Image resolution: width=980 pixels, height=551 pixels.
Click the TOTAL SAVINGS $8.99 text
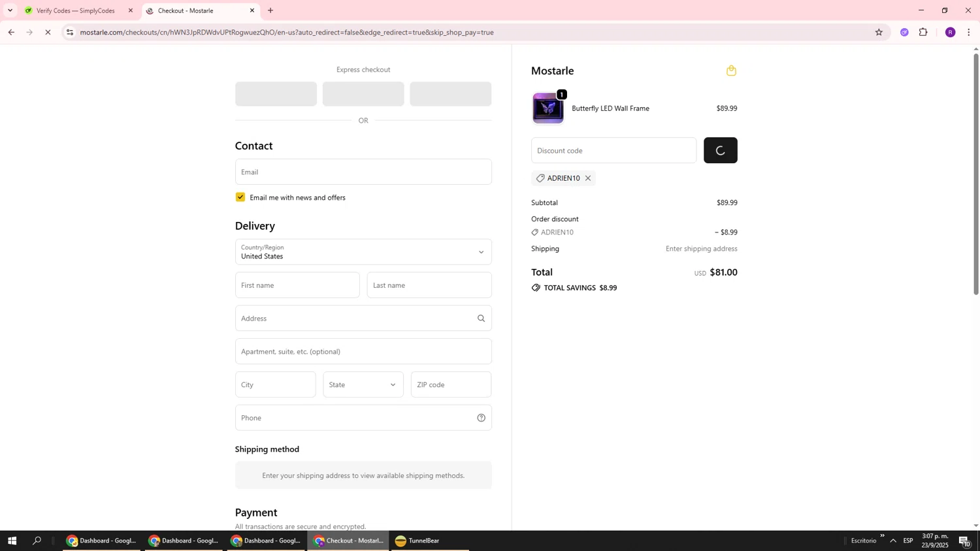click(580, 288)
